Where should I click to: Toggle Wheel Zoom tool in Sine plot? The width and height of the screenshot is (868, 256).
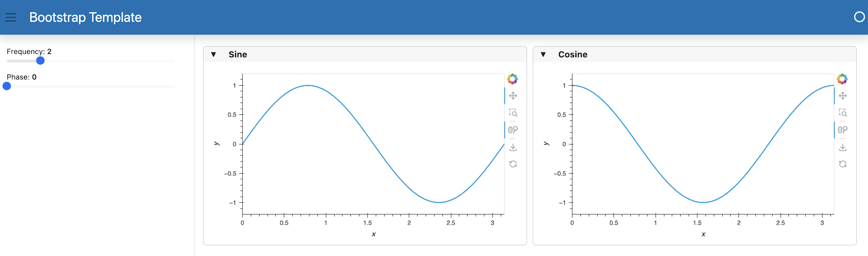513,130
